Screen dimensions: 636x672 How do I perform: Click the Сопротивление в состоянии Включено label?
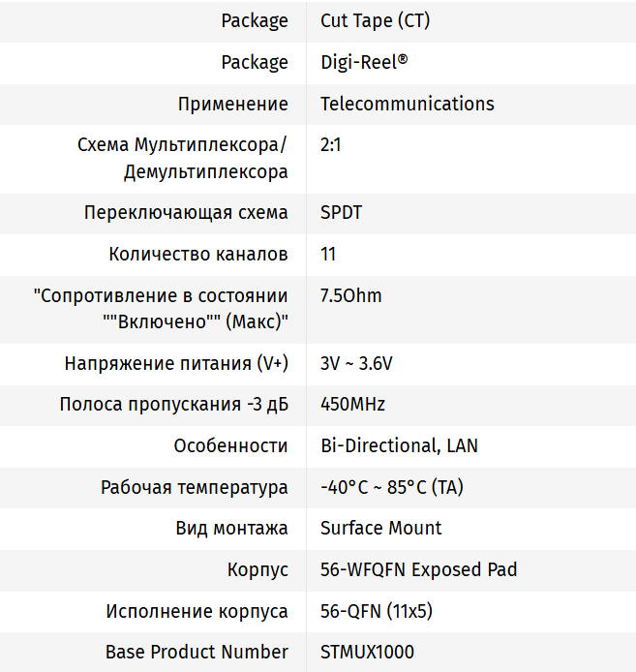pyautogui.click(x=161, y=309)
